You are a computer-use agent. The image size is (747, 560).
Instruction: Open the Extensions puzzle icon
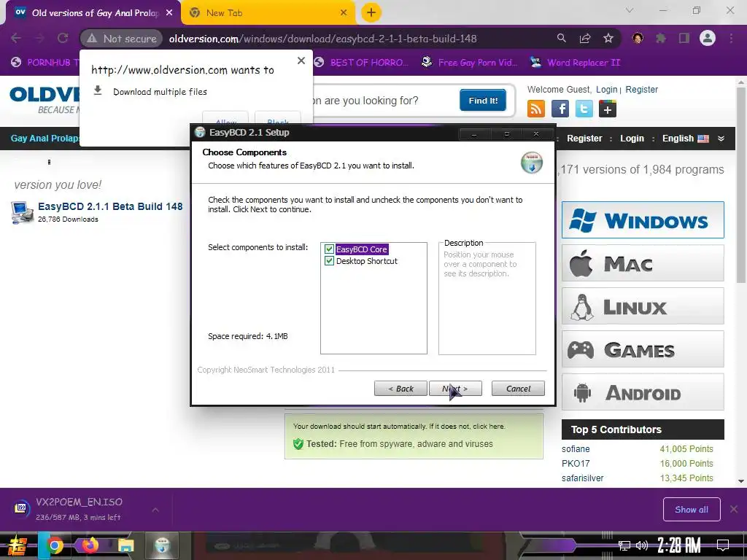(x=661, y=38)
